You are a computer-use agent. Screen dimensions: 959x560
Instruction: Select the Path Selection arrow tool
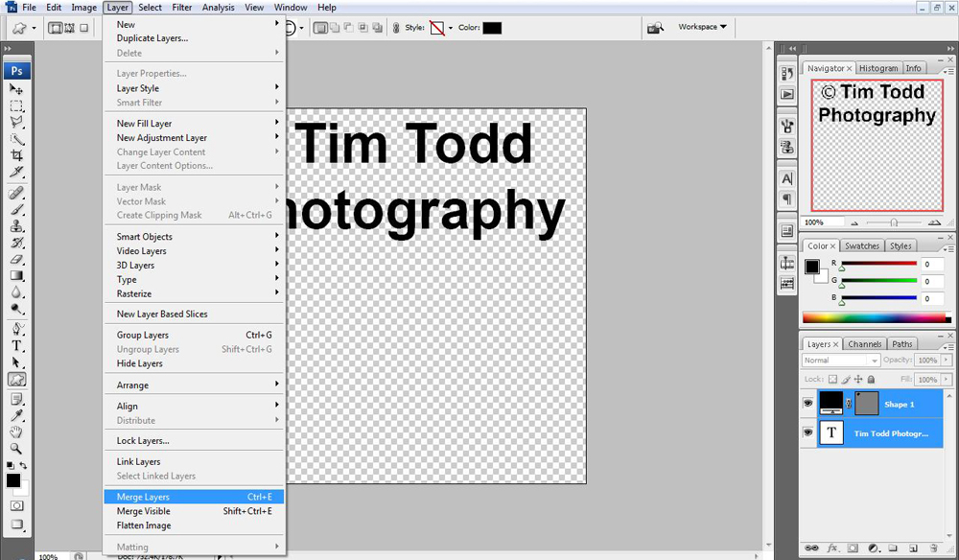click(16, 362)
